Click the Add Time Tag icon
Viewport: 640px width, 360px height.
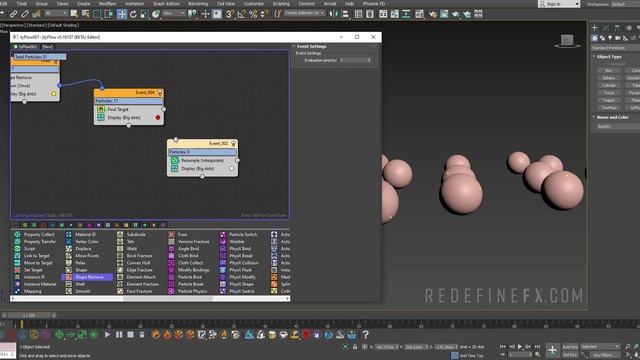455,355
